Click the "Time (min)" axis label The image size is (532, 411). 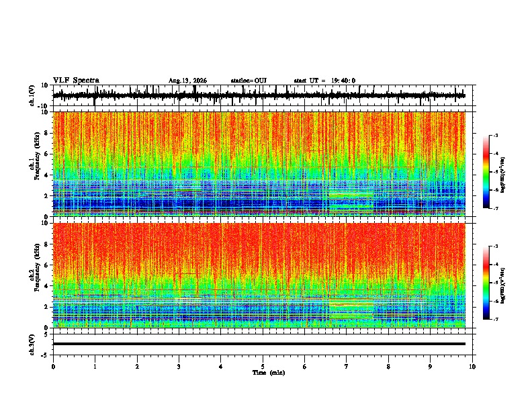[x=269, y=373]
